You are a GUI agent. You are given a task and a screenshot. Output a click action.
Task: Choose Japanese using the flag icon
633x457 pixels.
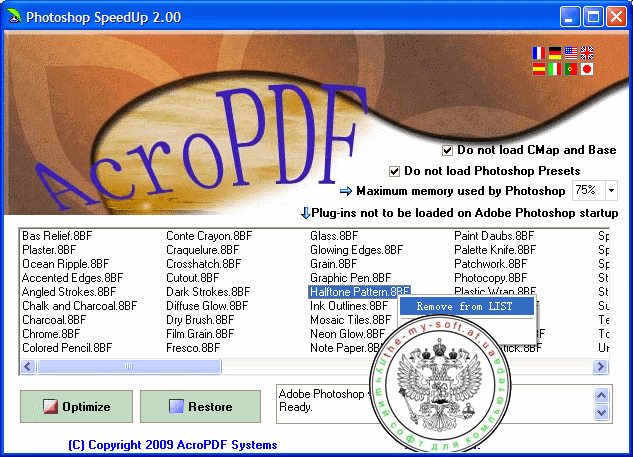587,70
